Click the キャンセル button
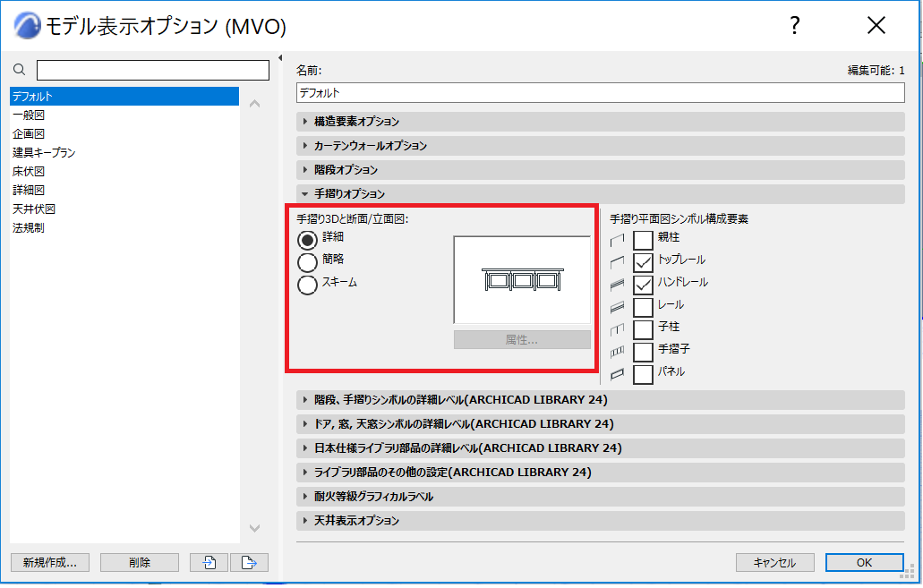923x588 pixels. pos(774,562)
